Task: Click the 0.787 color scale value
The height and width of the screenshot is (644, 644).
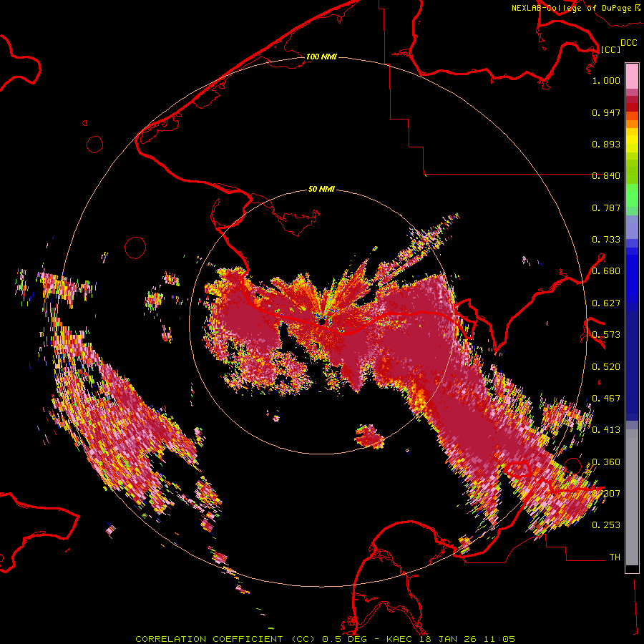Action: [606, 208]
